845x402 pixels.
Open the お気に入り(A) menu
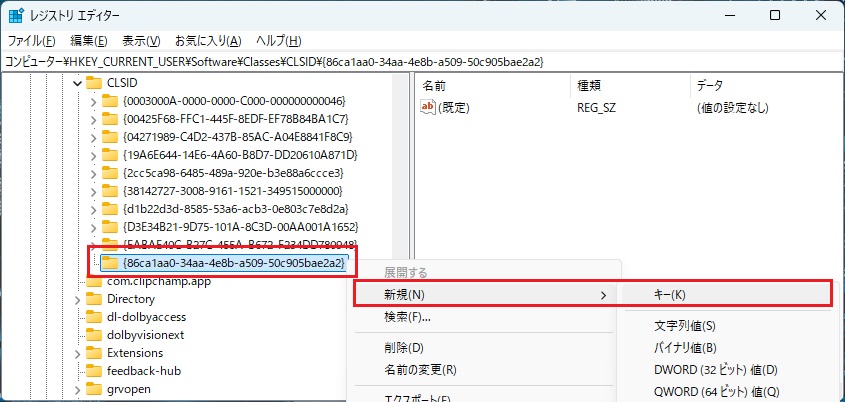point(208,41)
